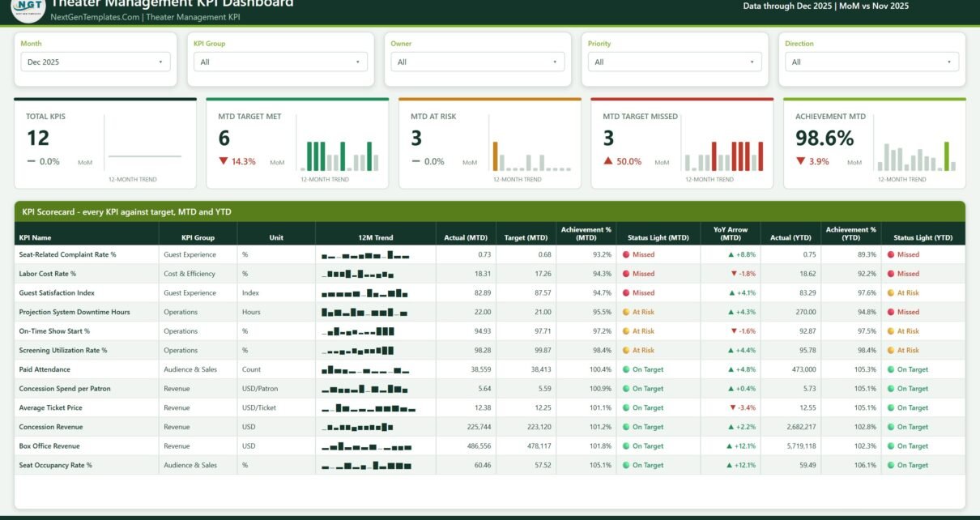The height and width of the screenshot is (520, 980).
Task: Click the Achievement % (MTD) column header
Action: coord(586,234)
